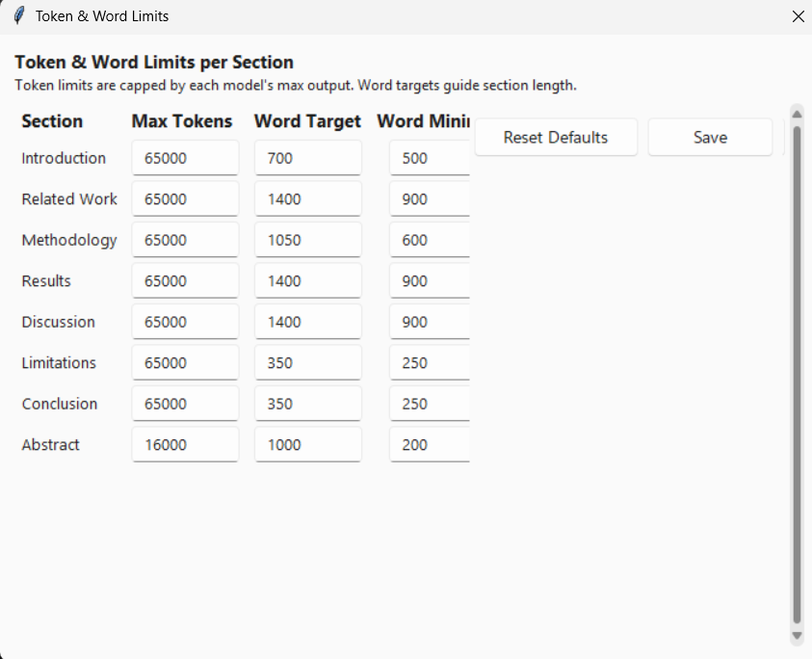Edit Abstract Word Minimum field
Image resolution: width=812 pixels, height=659 pixels.
430,444
